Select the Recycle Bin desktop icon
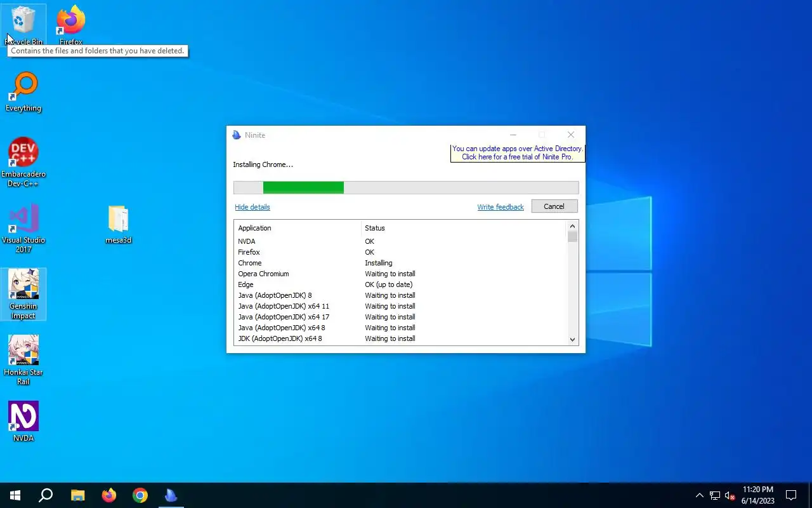Image resolution: width=812 pixels, height=508 pixels. click(23, 25)
